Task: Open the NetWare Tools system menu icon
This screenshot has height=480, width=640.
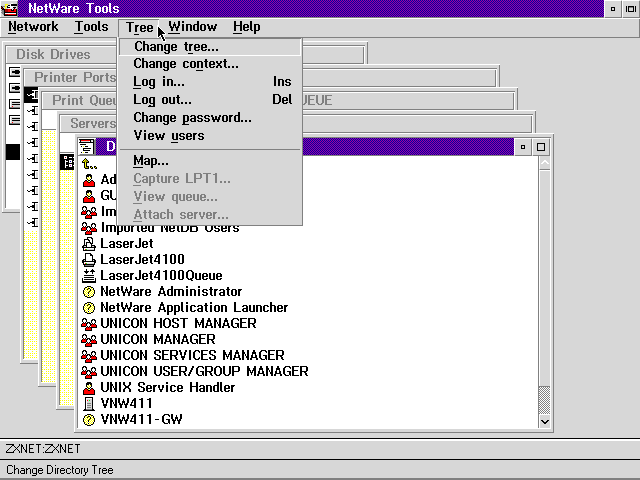Action: coord(11,9)
